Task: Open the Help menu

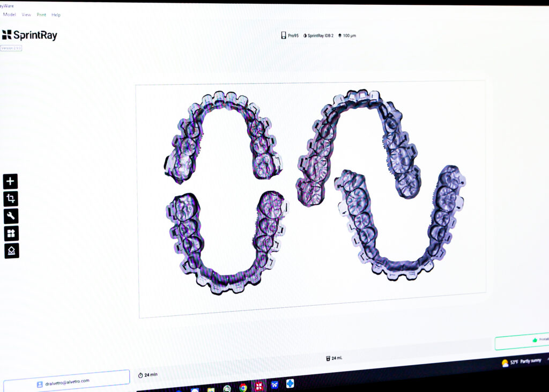Action: click(x=56, y=14)
